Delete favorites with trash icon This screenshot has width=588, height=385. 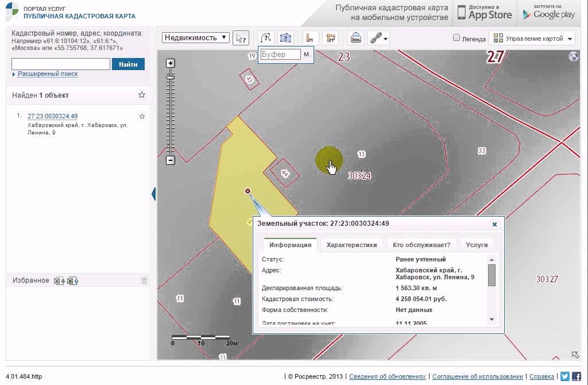(144, 280)
